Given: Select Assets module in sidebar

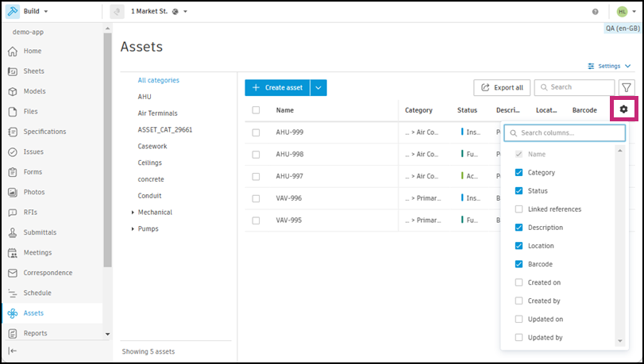Looking at the screenshot, I should 52,313.
